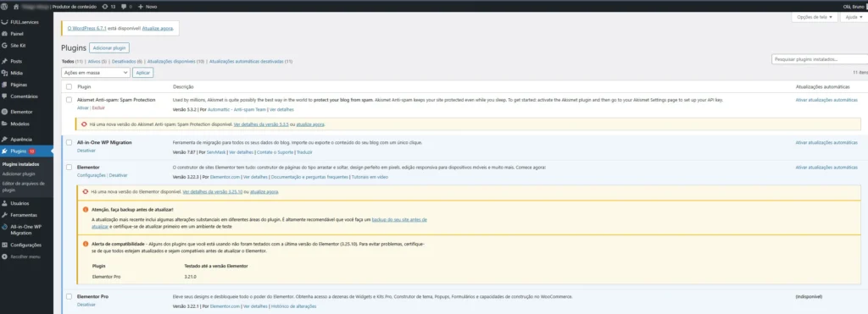Screen dimensions: 868x314
Task: Open Editor de arquivos de plugin
Action: coord(23,186)
